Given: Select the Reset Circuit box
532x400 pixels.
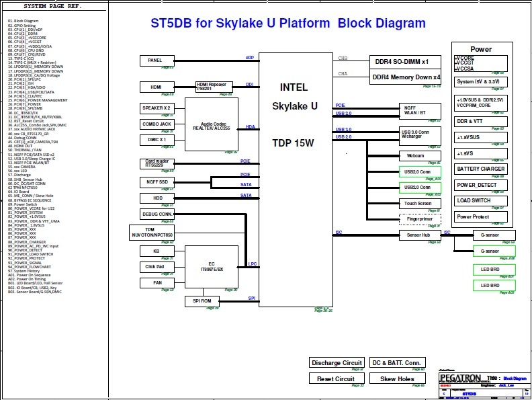Looking at the screenshot, I should (x=337, y=378).
